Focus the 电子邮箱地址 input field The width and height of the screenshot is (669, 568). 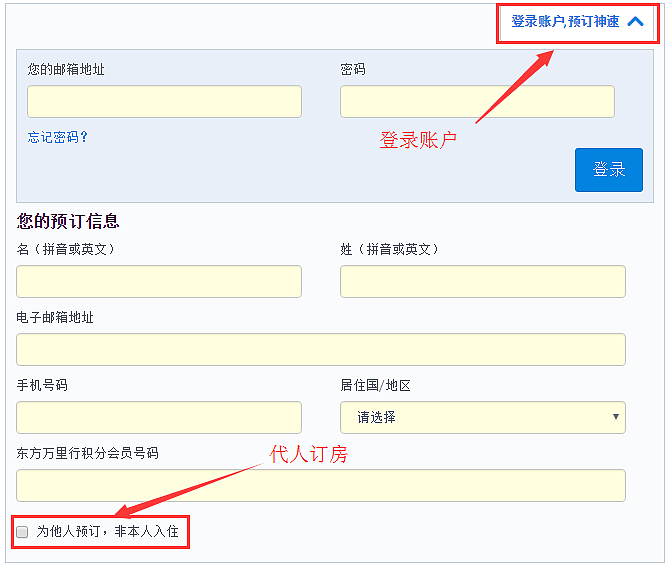321,350
